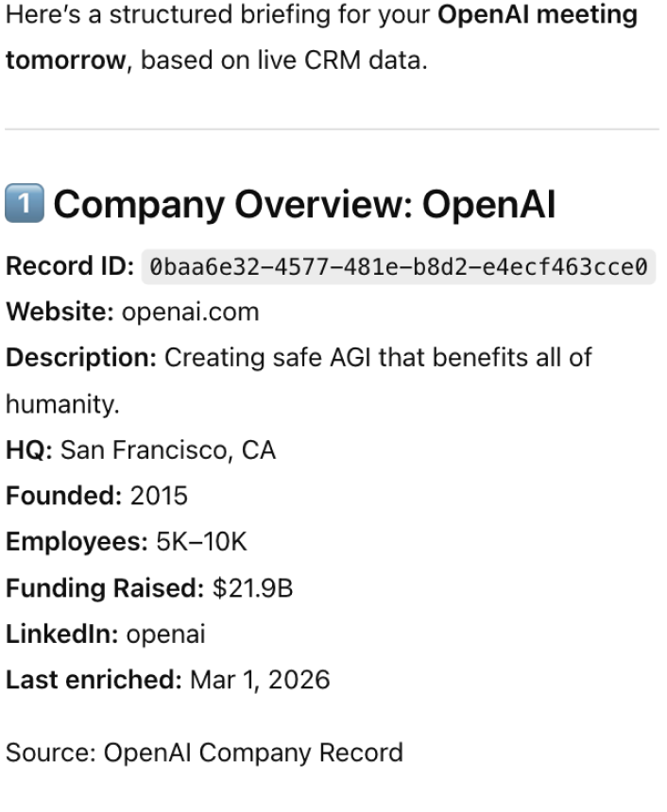Click the Source: OpenAI Company Record line
This screenshot has width=667, height=812.
(204, 753)
